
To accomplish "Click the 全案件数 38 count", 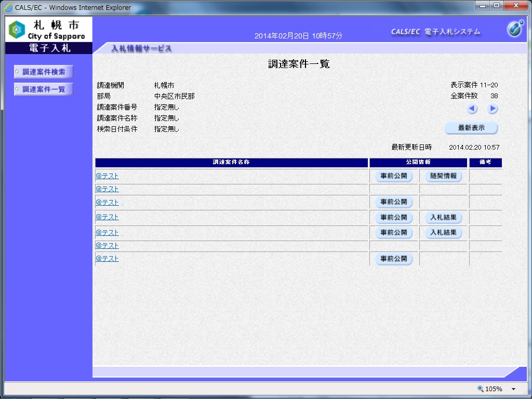I will coord(474,96).
